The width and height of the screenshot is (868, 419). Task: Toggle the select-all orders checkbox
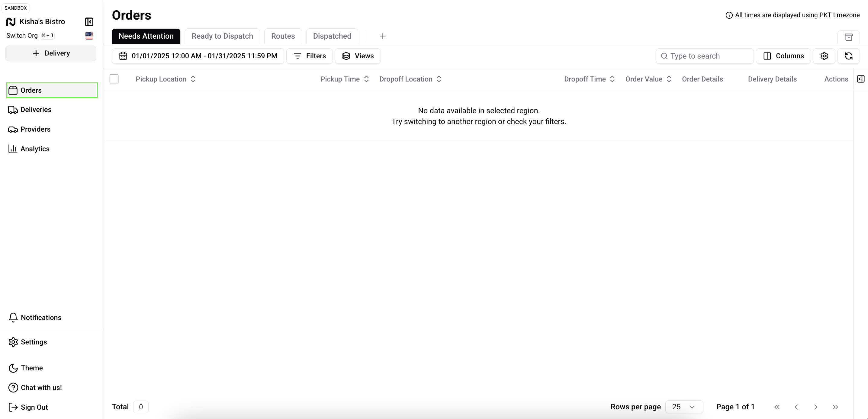pyautogui.click(x=114, y=79)
